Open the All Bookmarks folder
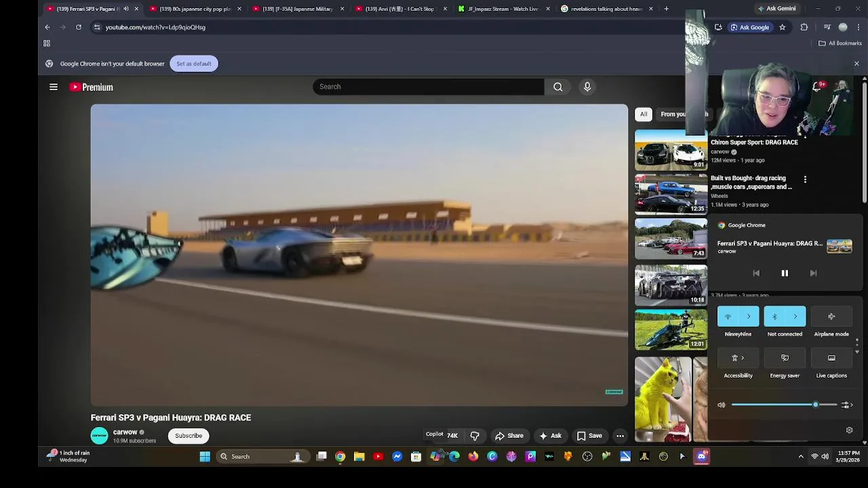Screen dimensions: 868x488 [x=840, y=43]
